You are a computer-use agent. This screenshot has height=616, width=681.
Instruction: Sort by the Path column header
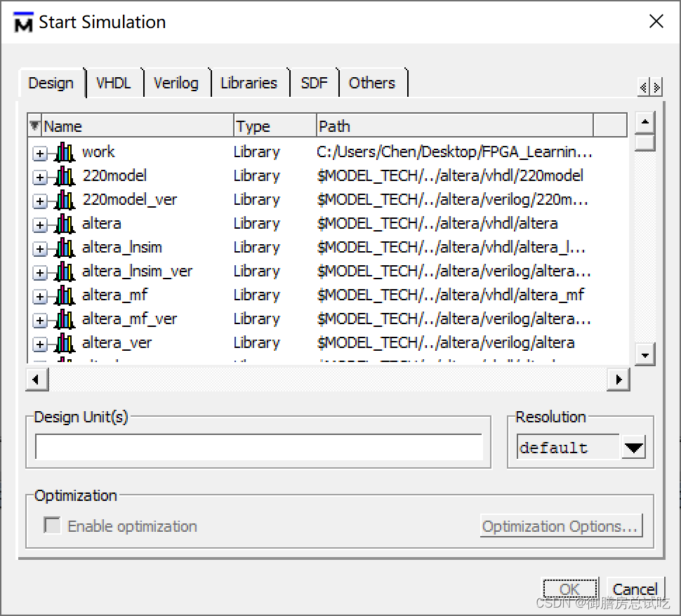455,126
